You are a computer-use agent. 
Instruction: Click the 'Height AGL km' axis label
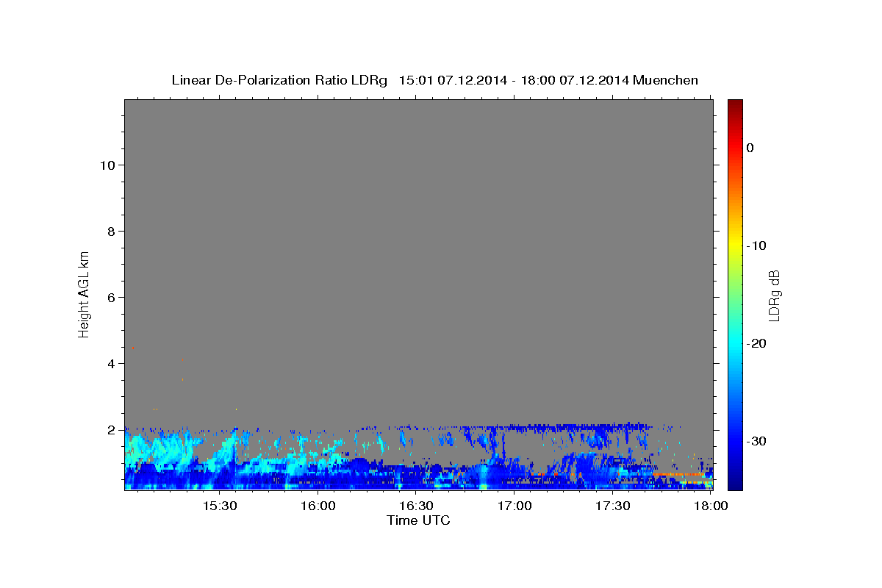click(84, 294)
